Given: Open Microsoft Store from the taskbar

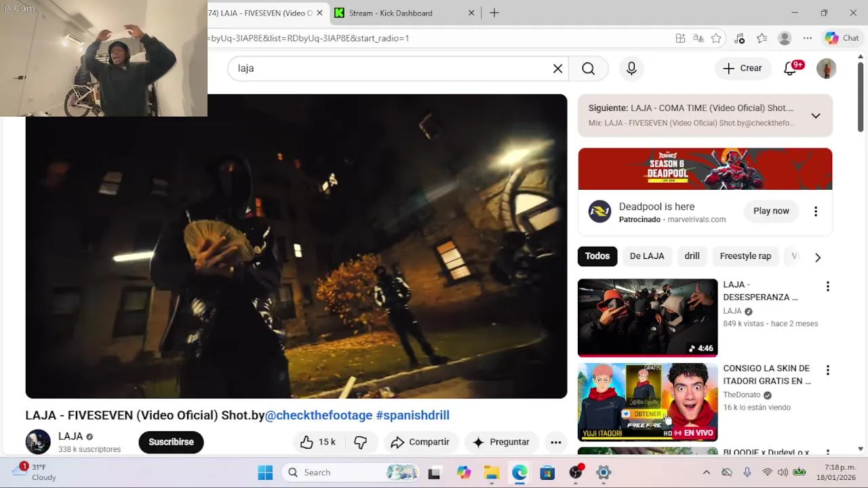Looking at the screenshot, I should click(547, 472).
